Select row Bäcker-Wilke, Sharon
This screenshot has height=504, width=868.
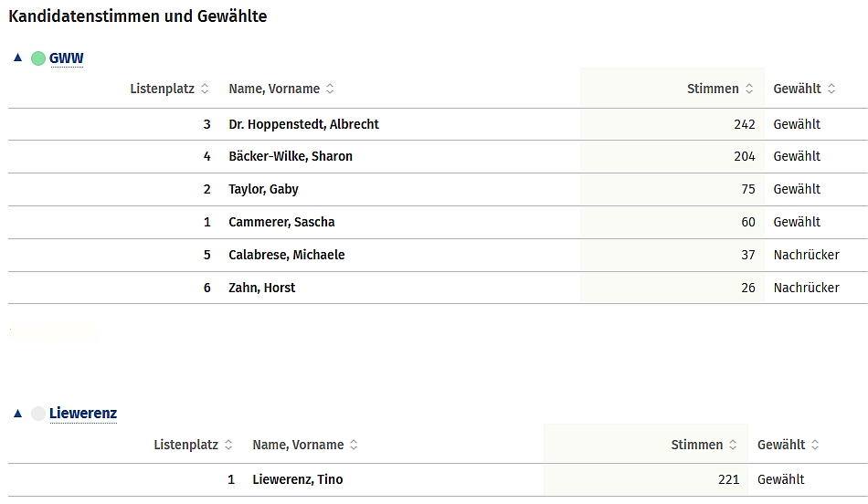coord(291,156)
